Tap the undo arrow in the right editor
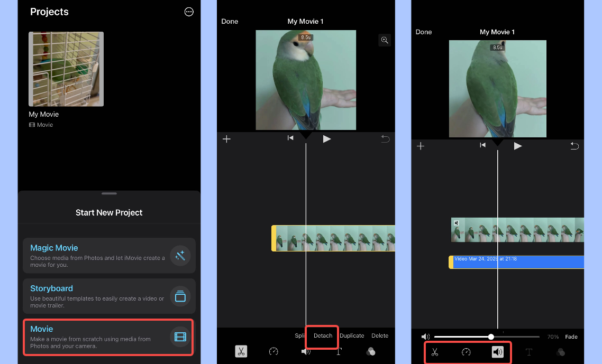 coord(574,146)
